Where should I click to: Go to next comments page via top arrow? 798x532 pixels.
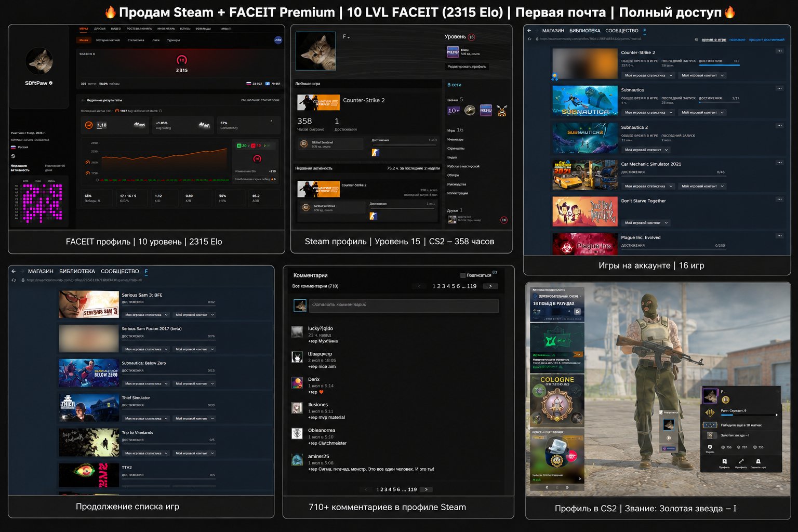(x=490, y=286)
